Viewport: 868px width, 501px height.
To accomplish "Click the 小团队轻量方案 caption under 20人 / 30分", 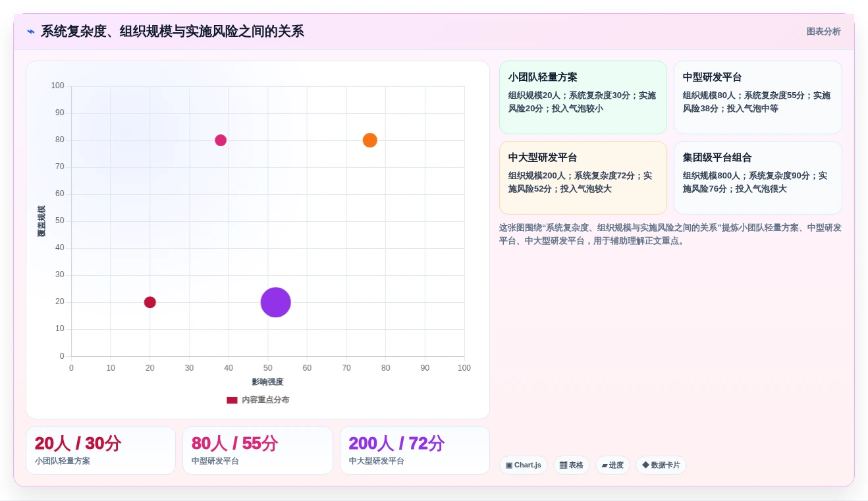I will (x=63, y=461).
